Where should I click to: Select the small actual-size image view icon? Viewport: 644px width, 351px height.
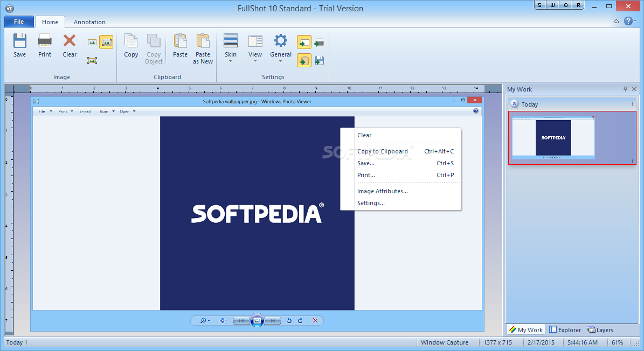click(x=92, y=42)
